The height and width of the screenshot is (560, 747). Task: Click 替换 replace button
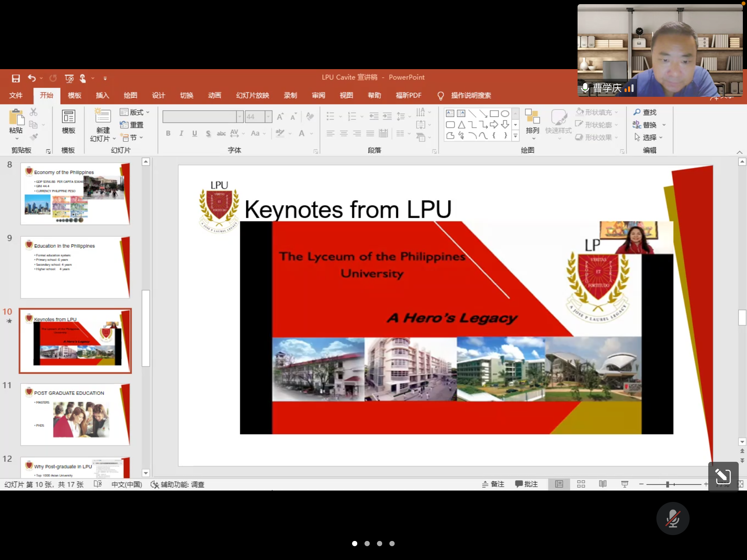(x=645, y=125)
